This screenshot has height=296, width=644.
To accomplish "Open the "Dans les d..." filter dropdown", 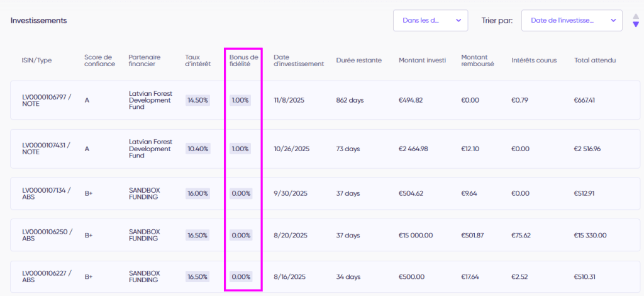I will point(430,21).
